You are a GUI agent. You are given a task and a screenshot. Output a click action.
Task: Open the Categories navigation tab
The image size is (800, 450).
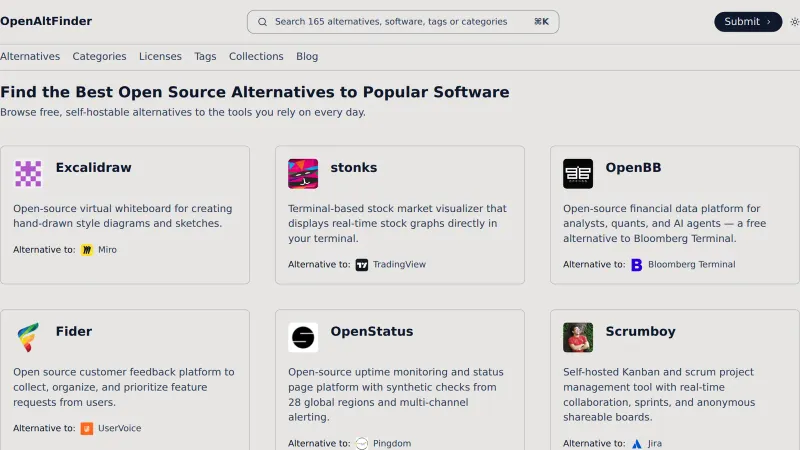coord(99,57)
